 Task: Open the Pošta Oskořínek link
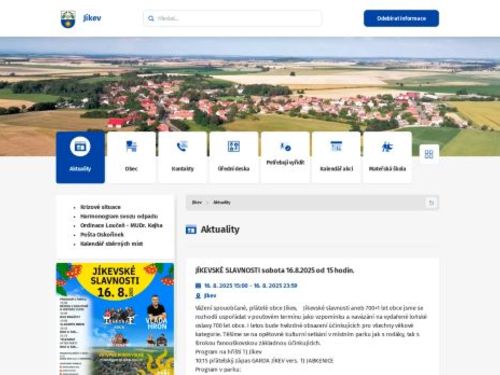(x=102, y=235)
